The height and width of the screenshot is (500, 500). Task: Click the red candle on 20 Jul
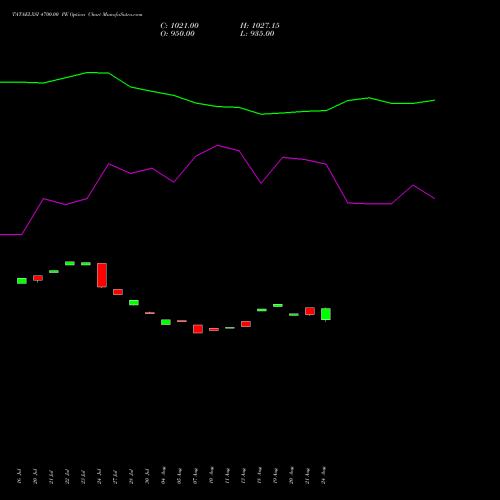[38, 278]
